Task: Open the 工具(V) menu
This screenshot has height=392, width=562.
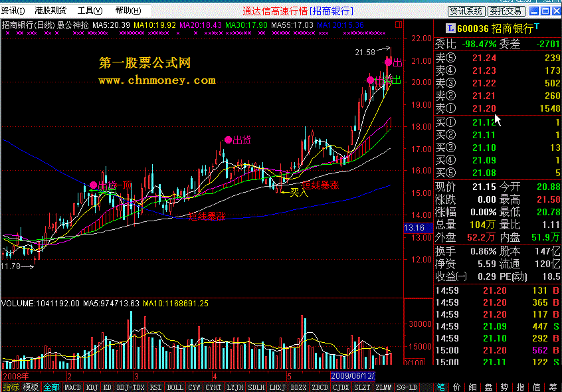Action: [x=90, y=11]
